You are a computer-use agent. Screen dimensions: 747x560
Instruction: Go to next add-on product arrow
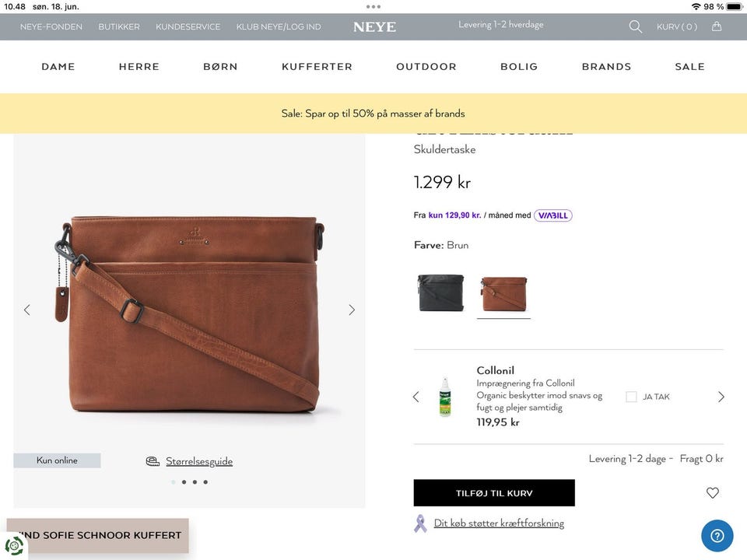[721, 397]
